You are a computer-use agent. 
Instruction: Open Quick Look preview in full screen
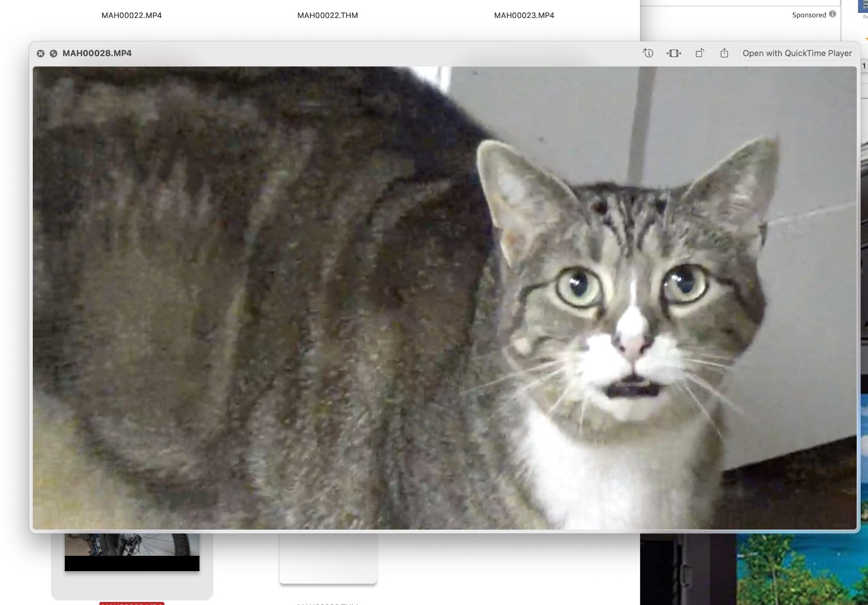[x=53, y=53]
